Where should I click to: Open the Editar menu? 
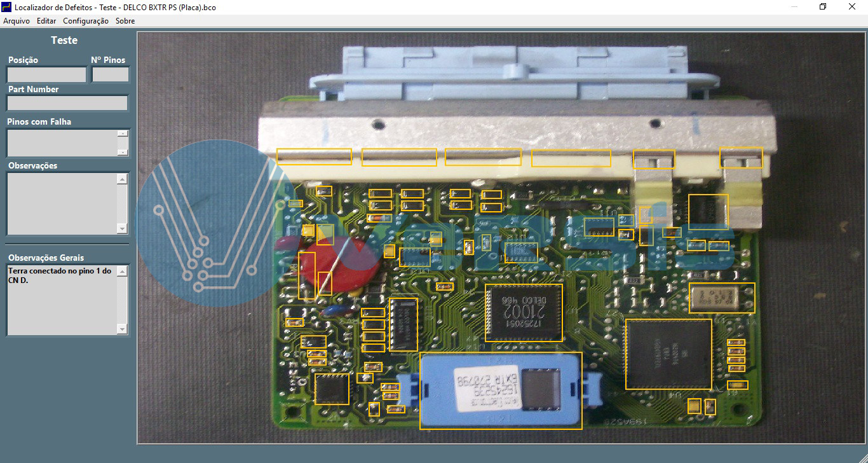46,21
